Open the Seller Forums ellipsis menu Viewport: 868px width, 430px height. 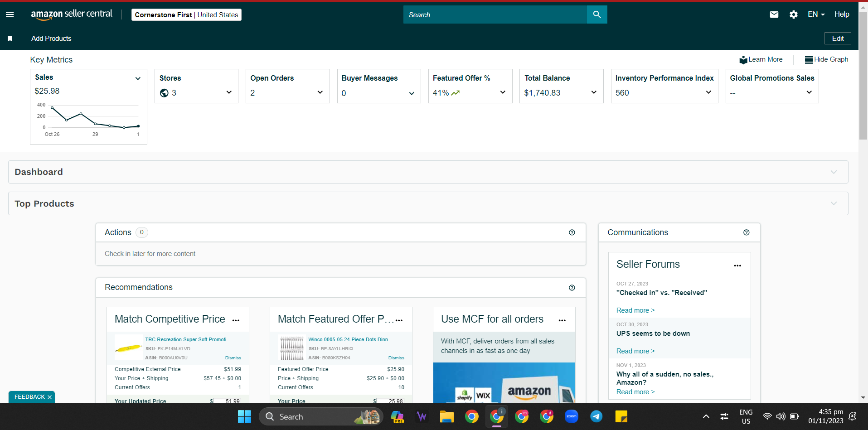[737, 266]
